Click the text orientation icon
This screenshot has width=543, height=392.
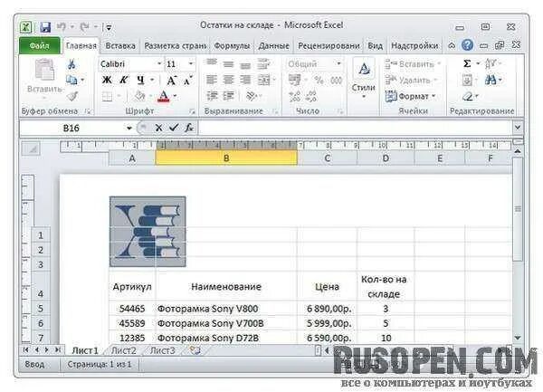pos(251,96)
